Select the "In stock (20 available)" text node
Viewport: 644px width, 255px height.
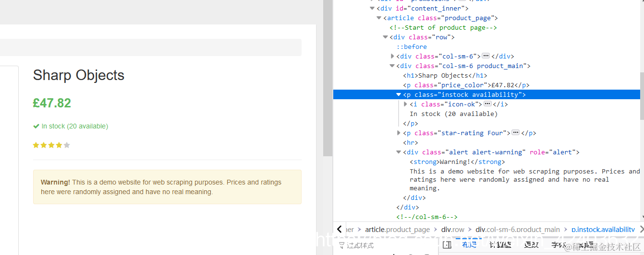pyautogui.click(x=453, y=114)
